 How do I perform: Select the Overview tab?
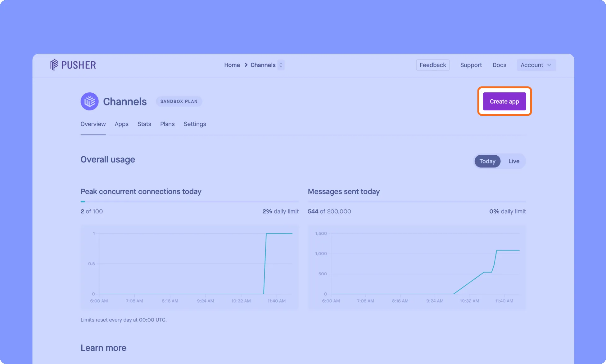(x=93, y=124)
